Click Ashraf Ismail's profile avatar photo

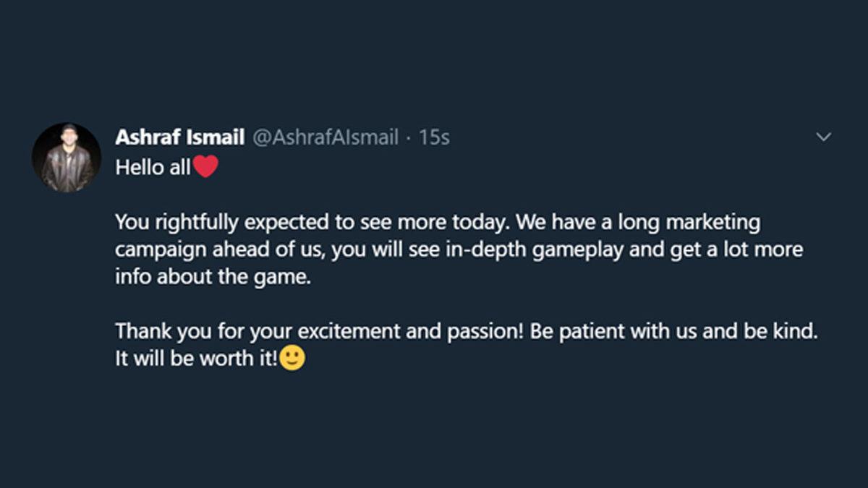67,157
